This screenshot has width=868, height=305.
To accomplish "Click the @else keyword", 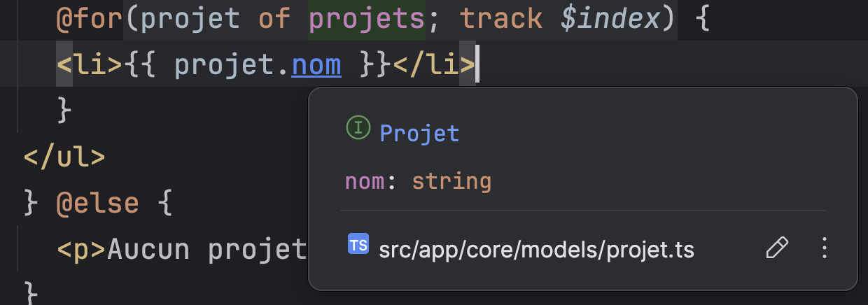I will (97, 204).
